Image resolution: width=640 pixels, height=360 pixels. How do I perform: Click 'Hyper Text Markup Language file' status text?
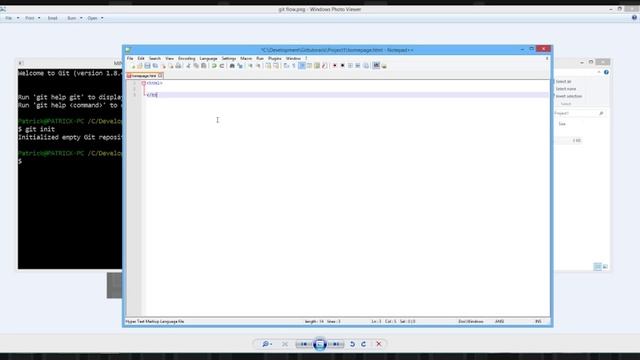click(155, 322)
